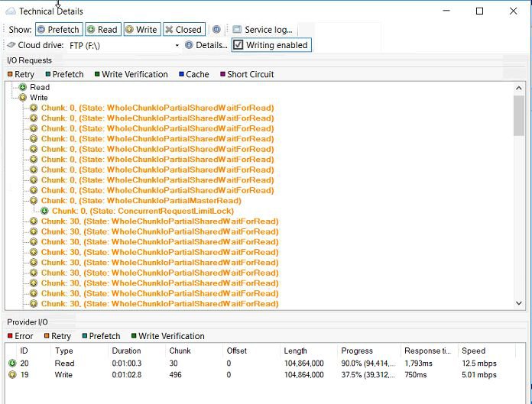The width and height of the screenshot is (532, 404).
Task: Select the Read node in I/O tree
Action: pos(40,87)
